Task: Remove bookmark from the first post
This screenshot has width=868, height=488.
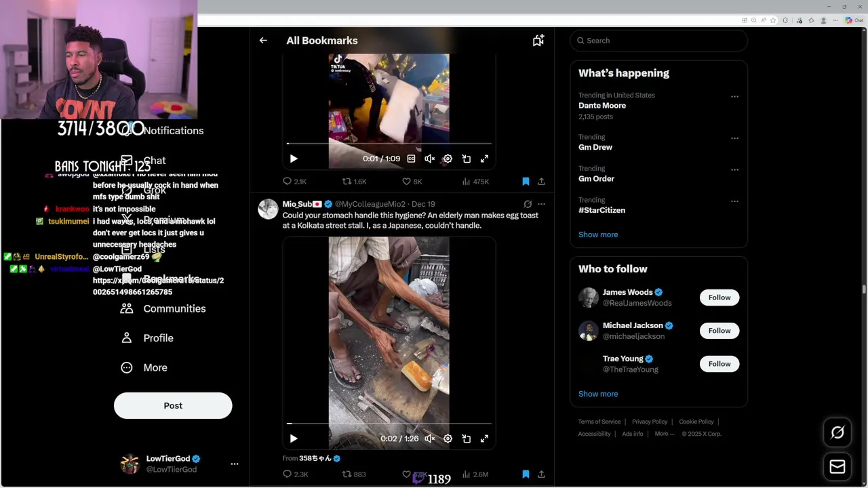Action: (526, 182)
